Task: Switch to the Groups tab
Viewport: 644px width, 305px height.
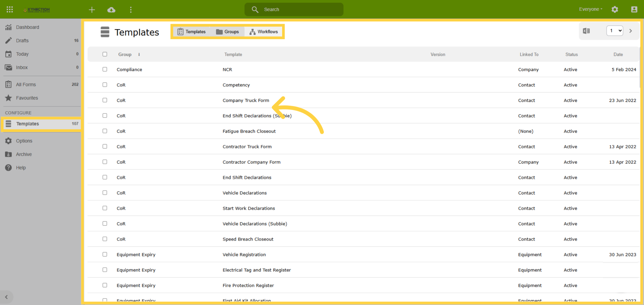Action: [227, 32]
